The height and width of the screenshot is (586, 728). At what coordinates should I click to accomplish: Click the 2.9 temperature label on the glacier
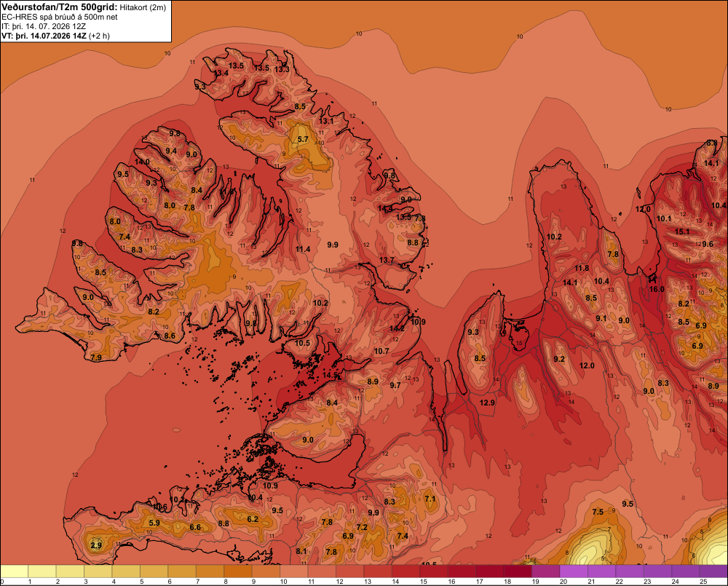click(96, 546)
